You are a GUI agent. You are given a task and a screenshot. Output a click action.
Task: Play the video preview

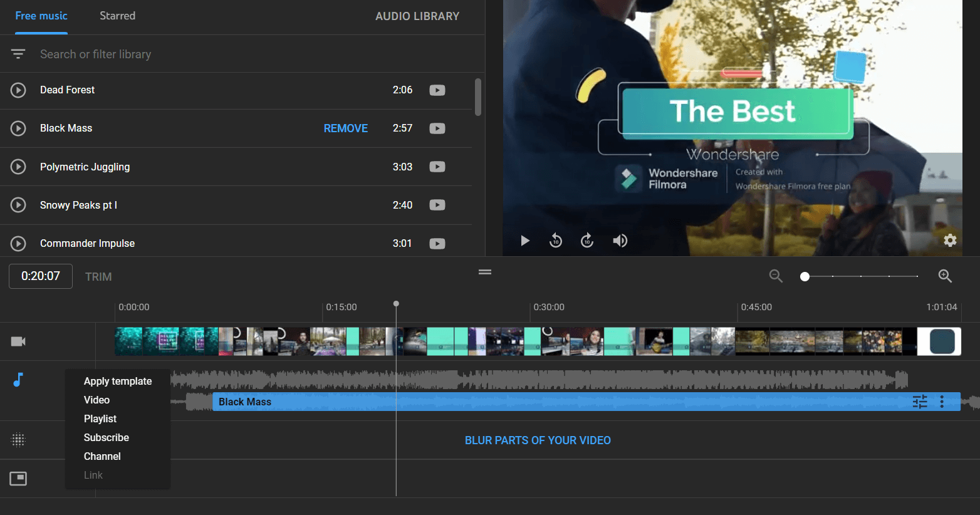tap(525, 241)
